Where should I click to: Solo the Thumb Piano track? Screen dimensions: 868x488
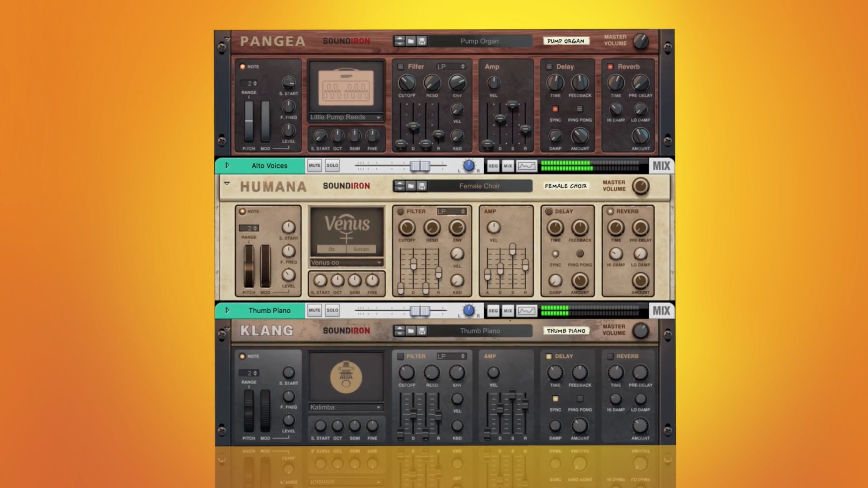pyautogui.click(x=332, y=311)
